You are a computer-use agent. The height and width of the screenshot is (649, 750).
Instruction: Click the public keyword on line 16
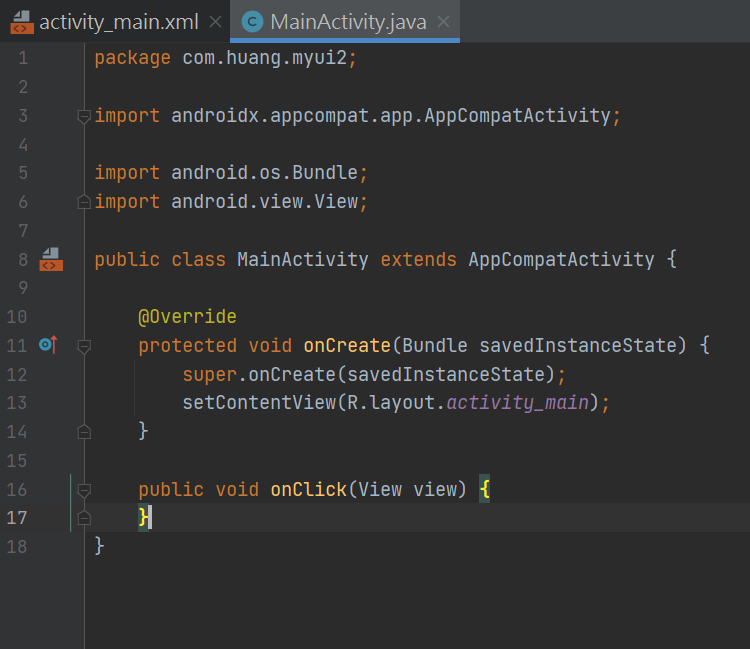(x=171, y=489)
